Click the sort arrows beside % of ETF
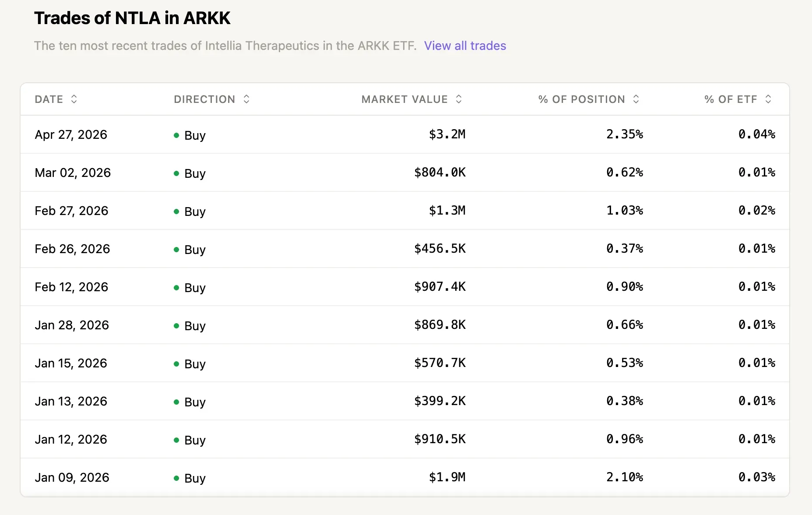 pyautogui.click(x=768, y=99)
